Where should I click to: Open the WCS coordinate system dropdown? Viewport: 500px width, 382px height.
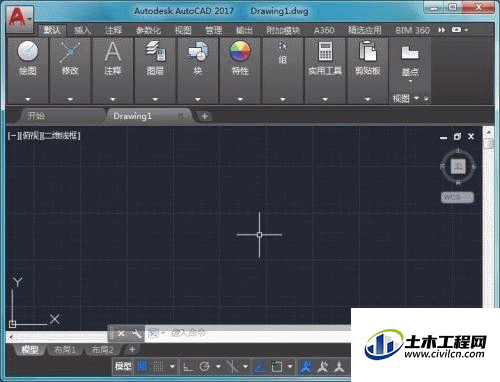point(457,197)
